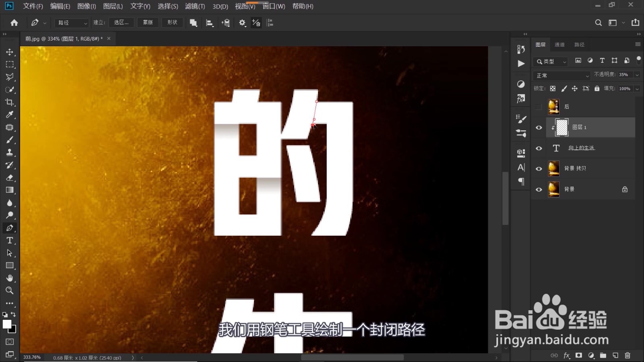Show the 后 layer visibility
644x362 pixels.
pyautogui.click(x=539, y=107)
